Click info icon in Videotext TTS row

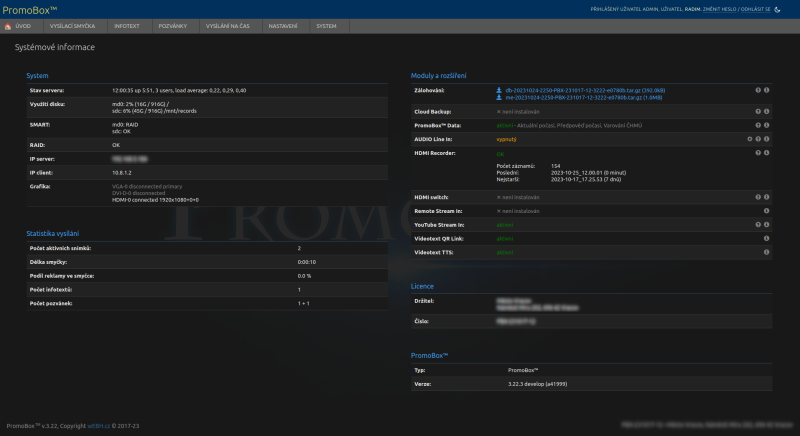(x=766, y=253)
